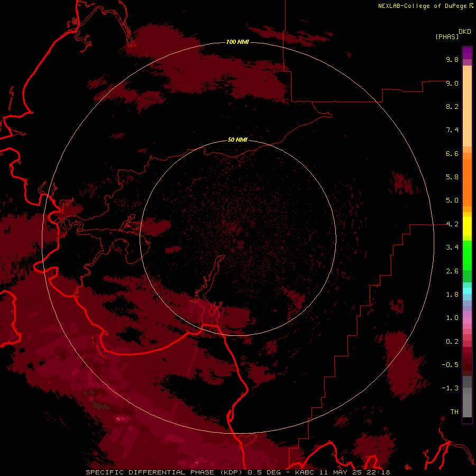Click the cyan segment of color bar
This screenshot has height=476, width=476.
467,291
